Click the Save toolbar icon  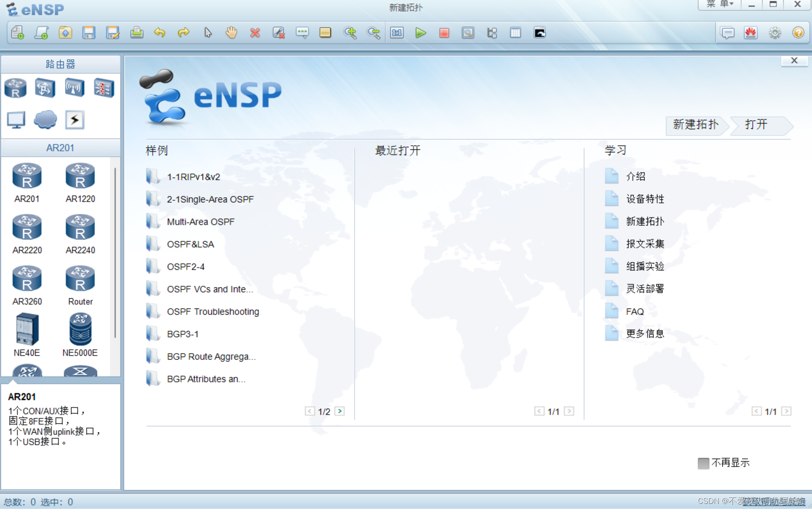pos(89,33)
